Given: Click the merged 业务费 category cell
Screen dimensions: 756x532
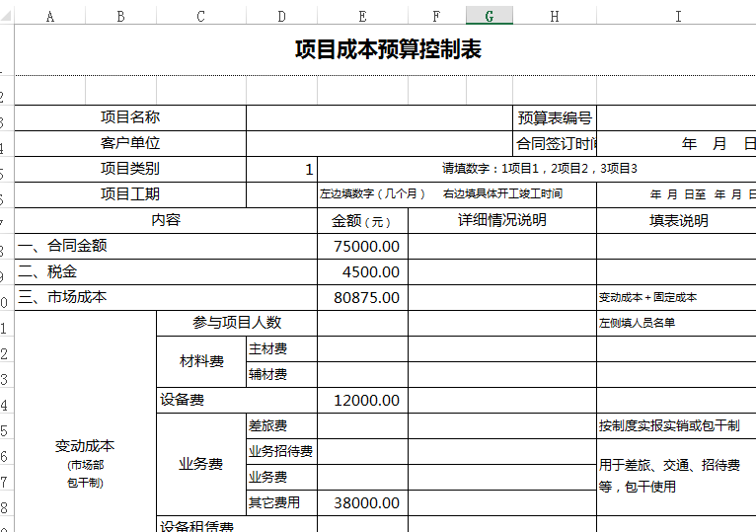Looking at the screenshot, I should (201, 464).
